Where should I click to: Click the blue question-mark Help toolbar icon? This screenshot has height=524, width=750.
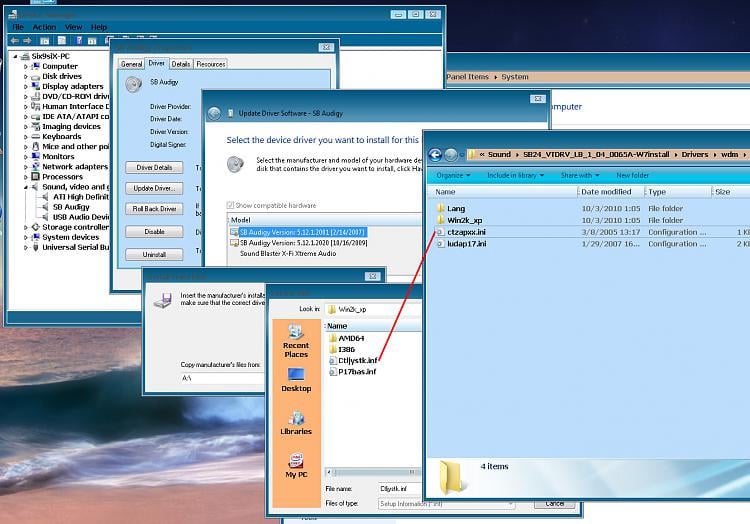[x=79, y=41]
